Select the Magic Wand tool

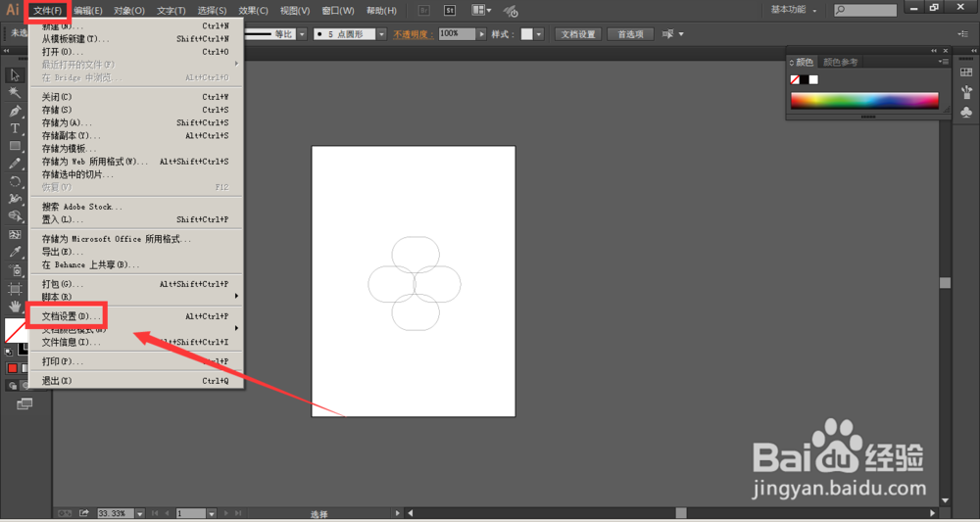click(15, 93)
